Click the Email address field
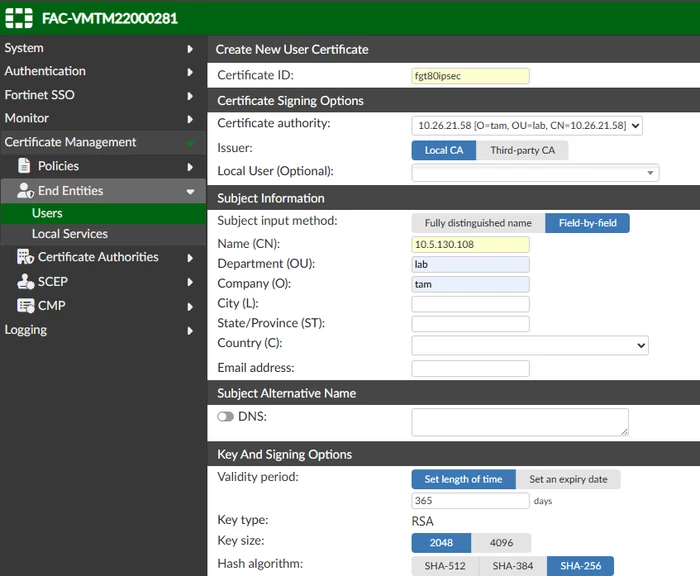The width and height of the screenshot is (700, 576). (x=470, y=369)
